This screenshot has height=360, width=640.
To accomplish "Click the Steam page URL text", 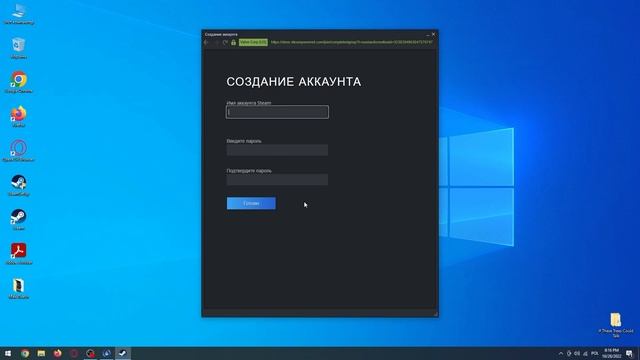I will (351, 42).
